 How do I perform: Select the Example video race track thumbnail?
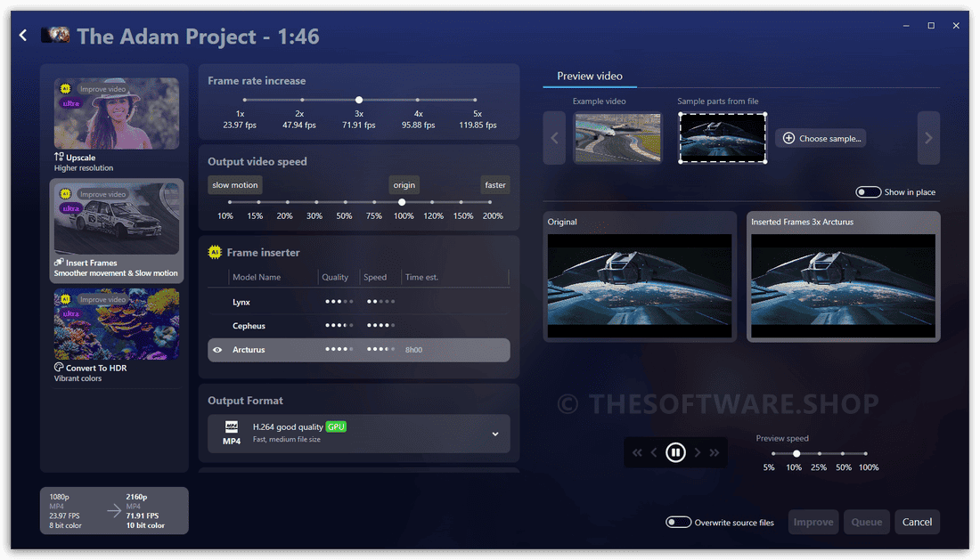coord(617,138)
